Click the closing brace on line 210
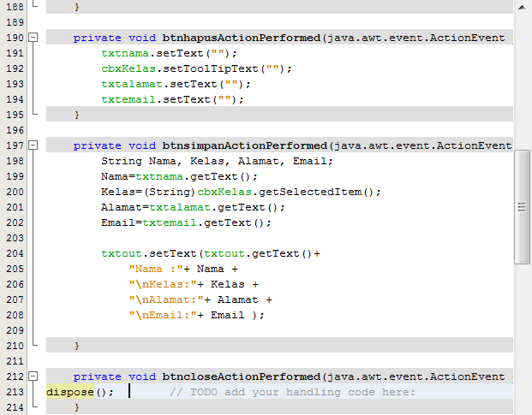 pyautogui.click(x=77, y=346)
